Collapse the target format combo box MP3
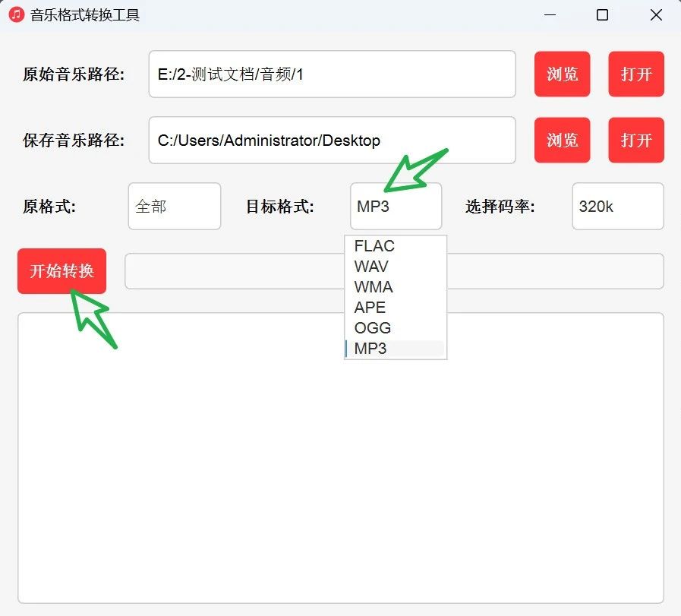This screenshot has height=616, width=681. pyautogui.click(x=396, y=207)
